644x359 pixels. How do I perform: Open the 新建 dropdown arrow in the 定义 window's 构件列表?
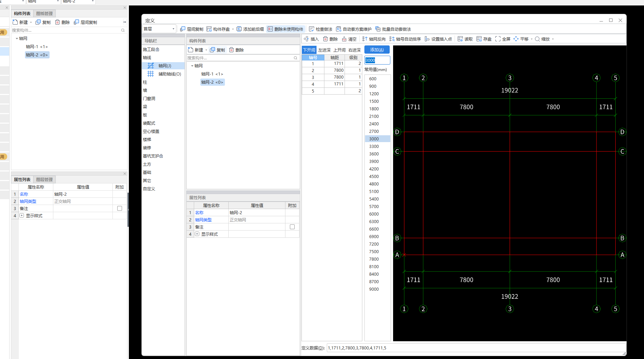[x=206, y=50]
